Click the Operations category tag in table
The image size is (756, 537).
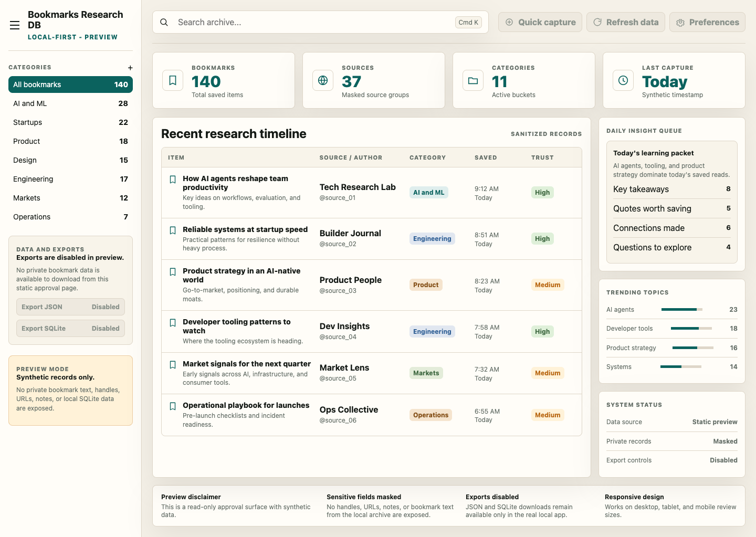[430, 415]
